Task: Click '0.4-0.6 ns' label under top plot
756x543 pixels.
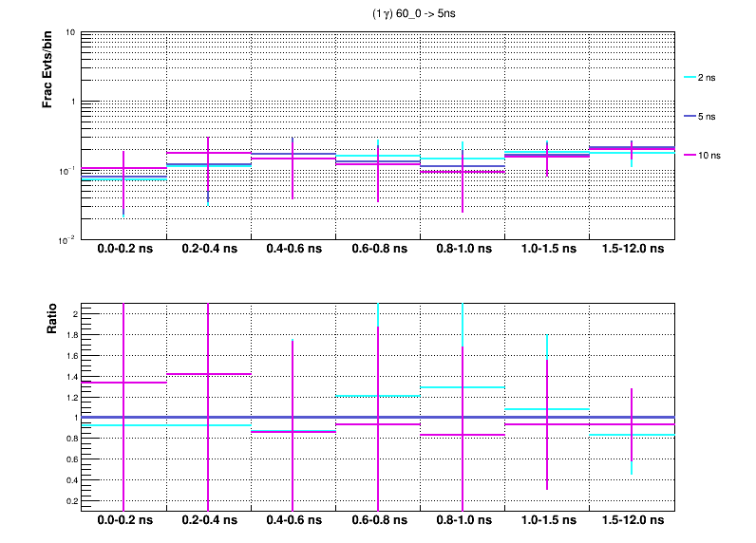Action: 293,250
